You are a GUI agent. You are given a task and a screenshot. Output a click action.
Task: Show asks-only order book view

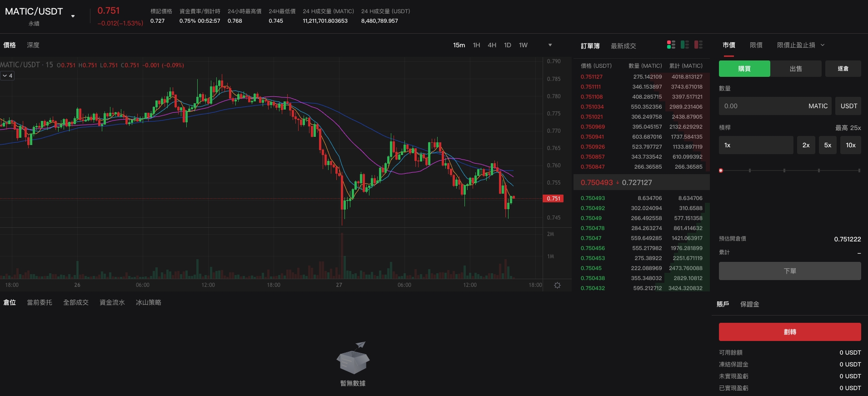(698, 45)
